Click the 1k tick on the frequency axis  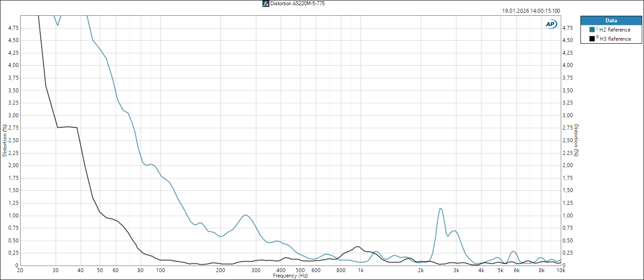tap(361, 270)
